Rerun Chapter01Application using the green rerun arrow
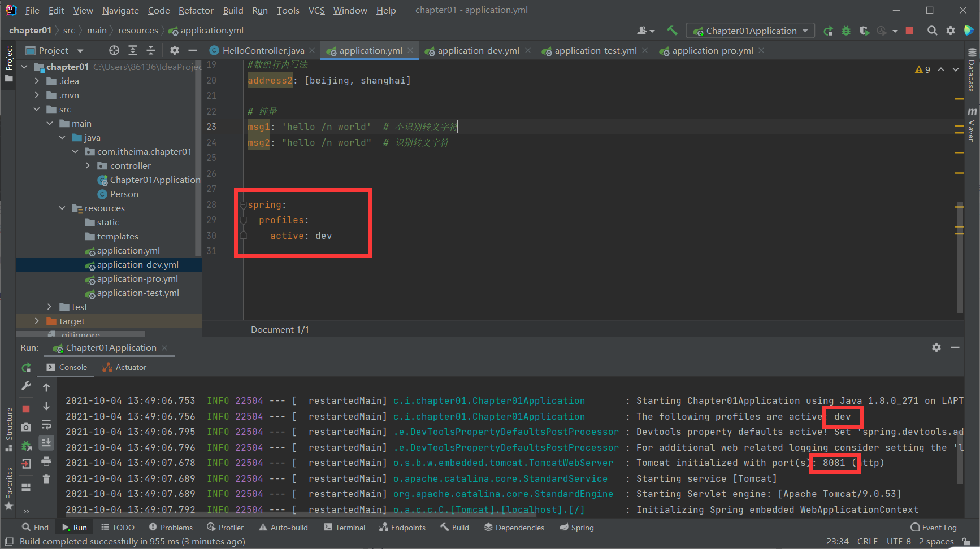This screenshot has width=980, height=549. point(25,367)
